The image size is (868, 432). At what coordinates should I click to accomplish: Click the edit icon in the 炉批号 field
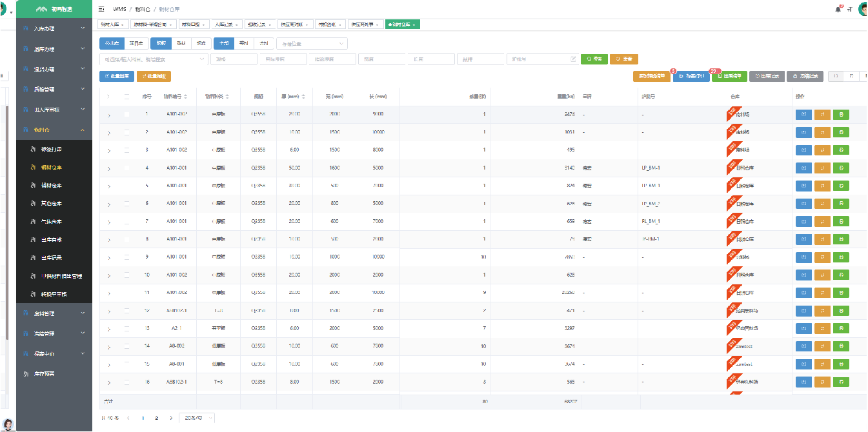pos(573,59)
